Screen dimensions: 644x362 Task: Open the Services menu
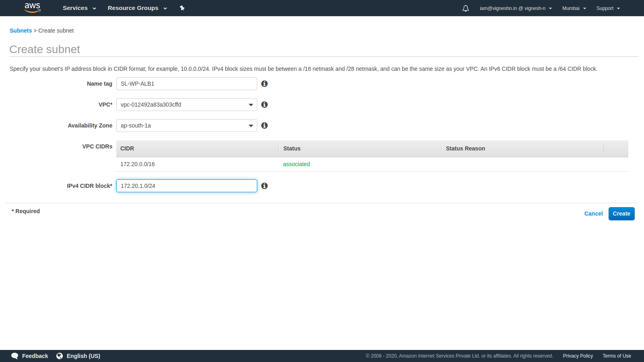pos(79,8)
